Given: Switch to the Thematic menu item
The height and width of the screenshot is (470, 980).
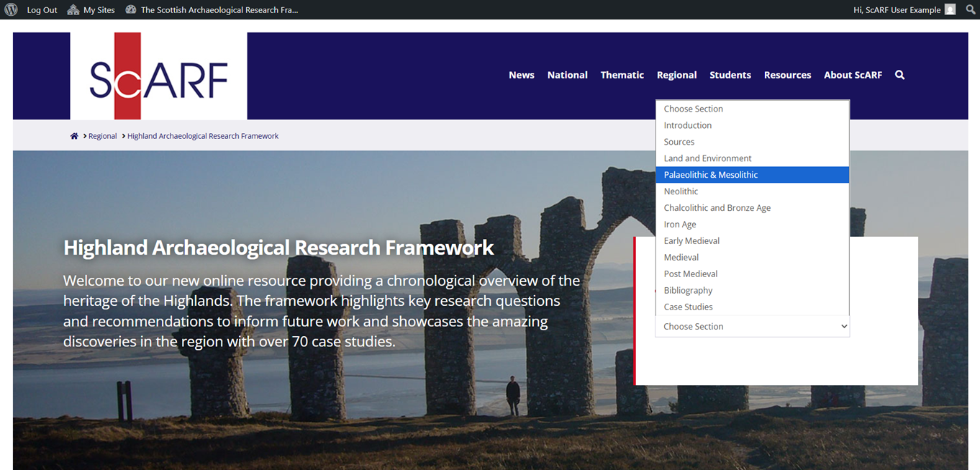Looking at the screenshot, I should point(622,75).
